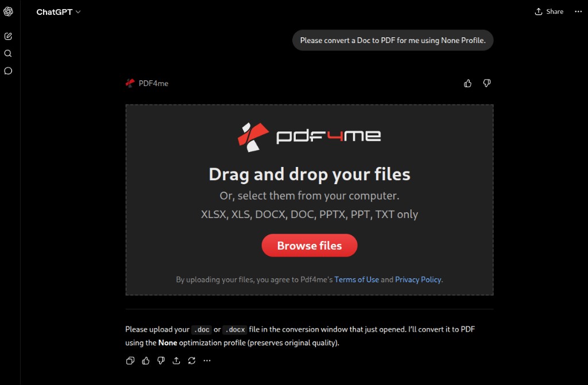The image size is (588, 385).
Task: Share the response using upload arrow icon
Action: tap(176, 361)
